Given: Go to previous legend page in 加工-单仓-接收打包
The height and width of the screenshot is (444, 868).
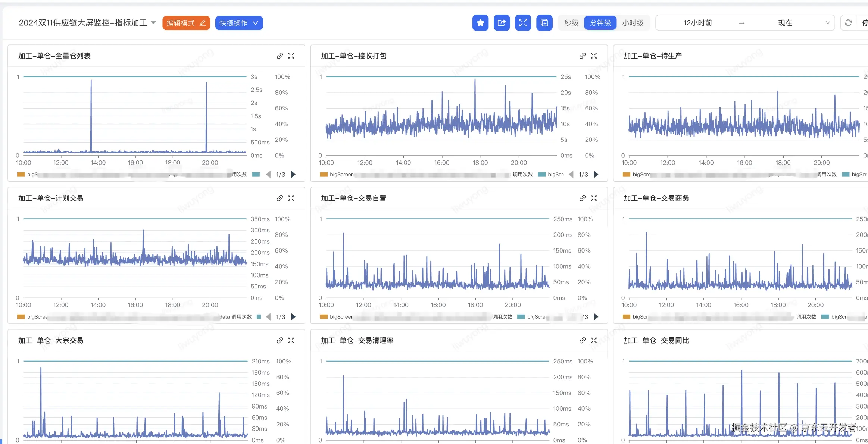Looking at the screenshot, I should tap(571, 174).
